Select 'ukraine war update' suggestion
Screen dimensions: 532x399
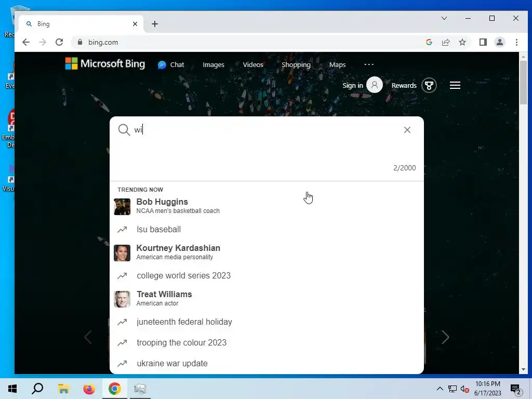(x=267, y=363)
